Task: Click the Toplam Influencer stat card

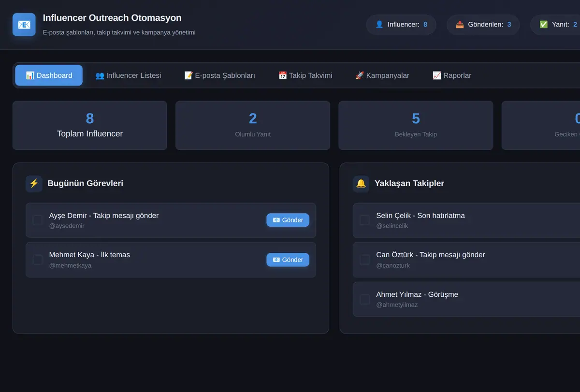Action: click(90, 125)
